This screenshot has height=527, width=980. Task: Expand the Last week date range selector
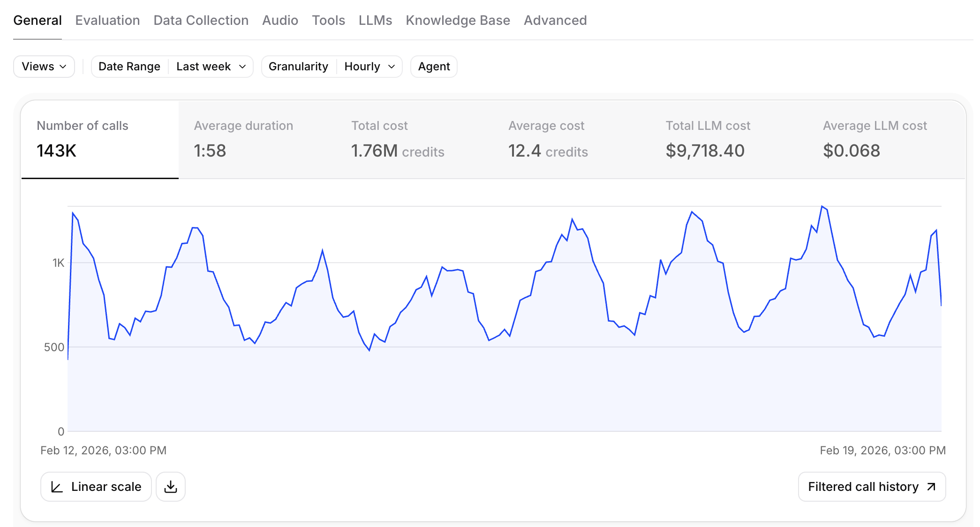211,67
